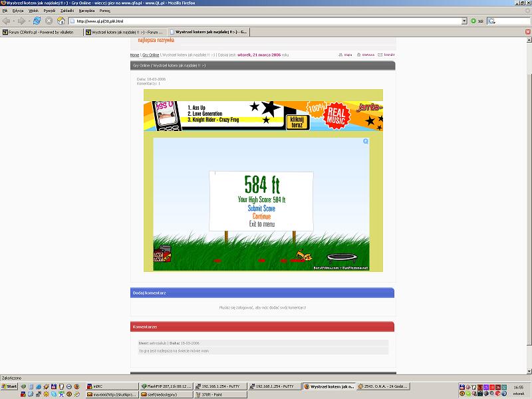532x399 pixels.
Task: Click the Stop loading icon
Action: (49, 21)
